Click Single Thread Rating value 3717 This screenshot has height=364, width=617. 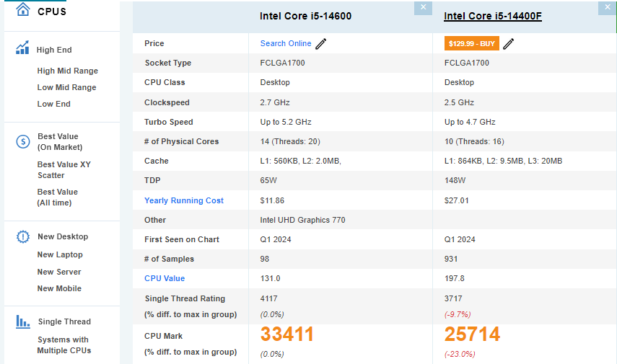453,298
